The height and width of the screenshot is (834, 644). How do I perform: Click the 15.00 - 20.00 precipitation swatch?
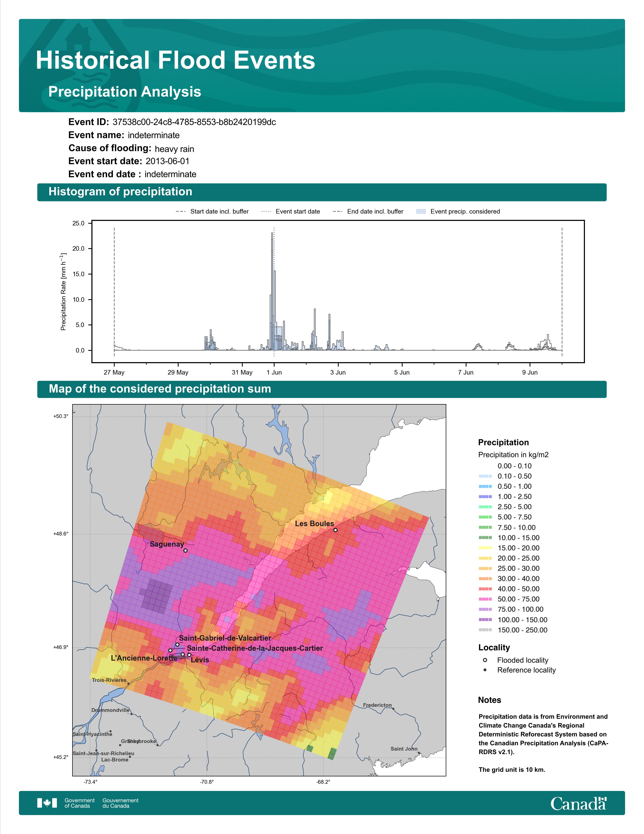[x=485, y=548]
